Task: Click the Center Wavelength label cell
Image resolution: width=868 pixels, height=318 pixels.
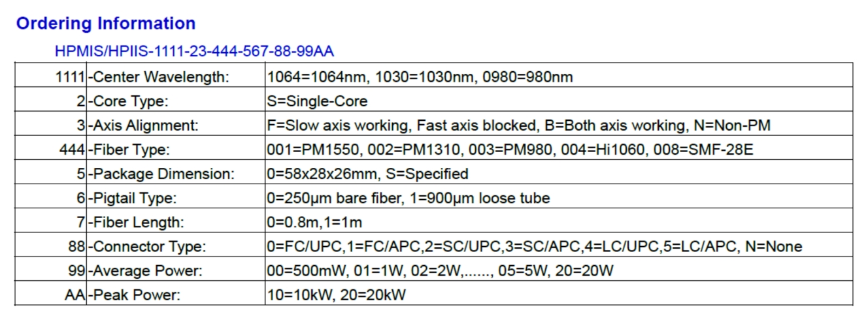Action: [x=159, y=77]
